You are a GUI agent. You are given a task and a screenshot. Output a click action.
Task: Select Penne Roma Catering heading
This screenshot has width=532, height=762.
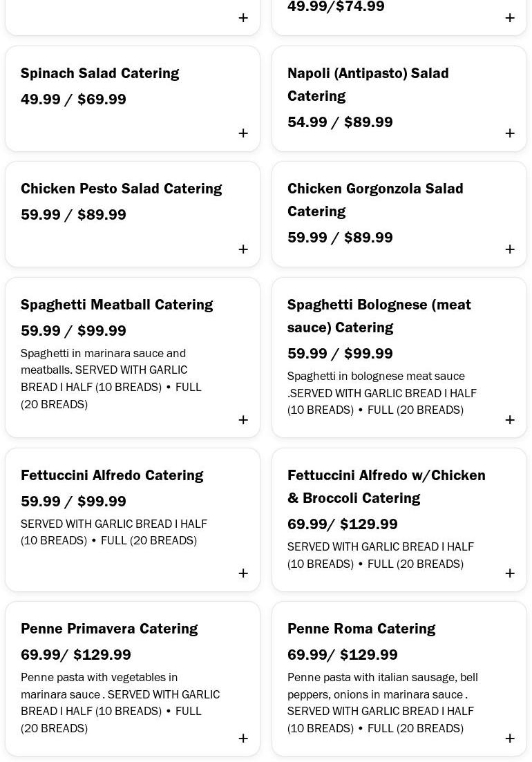(361, 629)
